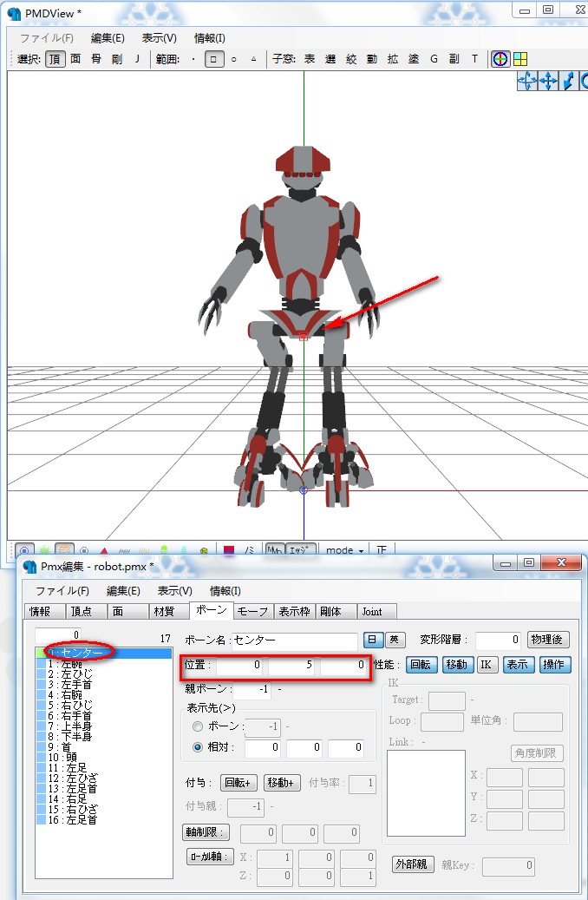Select the 相対 radio option
Image resolution: width=588 pixels, height=900 pixels.
pyautogui.click(x=198, y=747)
